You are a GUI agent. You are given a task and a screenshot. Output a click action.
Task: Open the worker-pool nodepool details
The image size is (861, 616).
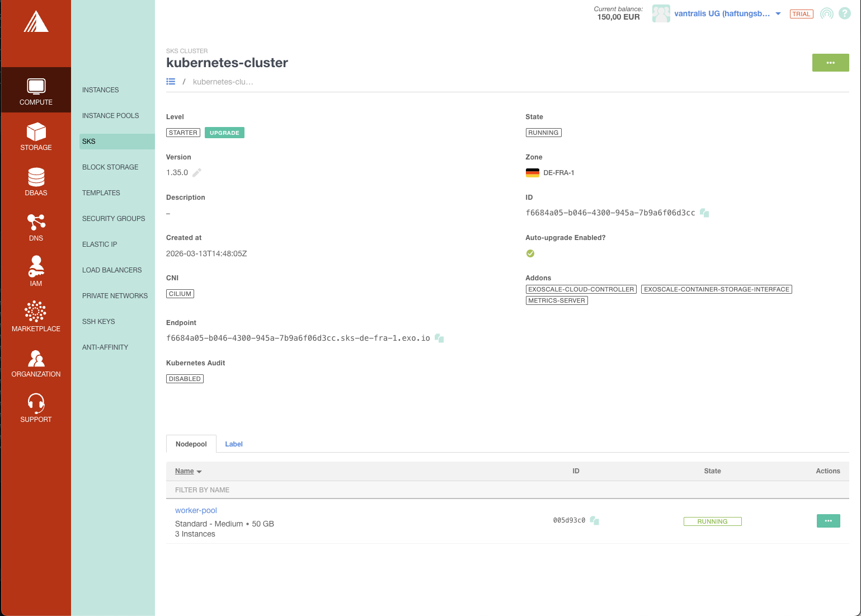[x=196, y=510]
